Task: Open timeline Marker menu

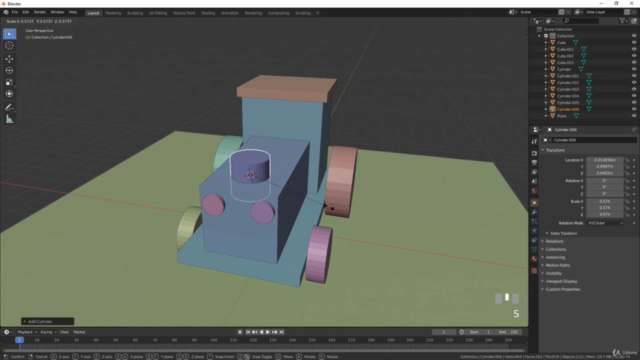Action: (79, 332)
